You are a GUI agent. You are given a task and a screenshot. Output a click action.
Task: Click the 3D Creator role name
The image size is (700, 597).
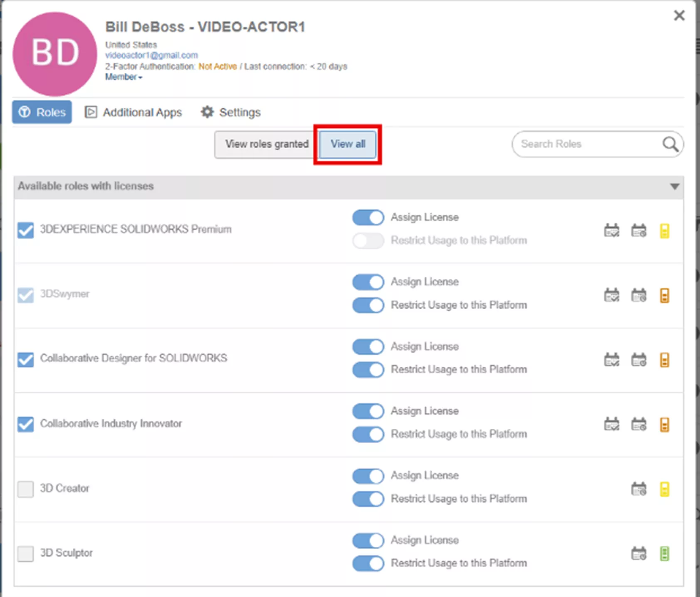(64, 488)
